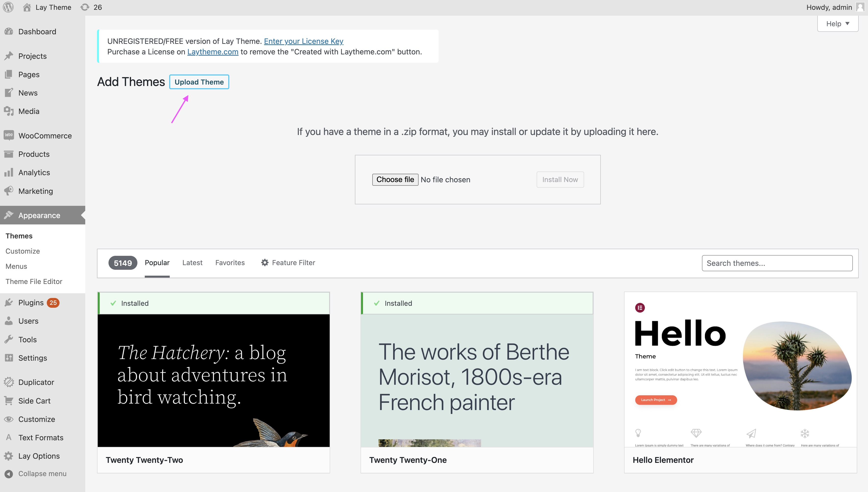This screenshot has height=492, width=868.
Task: Switch to the Popular themes tab
Action: 157,263
